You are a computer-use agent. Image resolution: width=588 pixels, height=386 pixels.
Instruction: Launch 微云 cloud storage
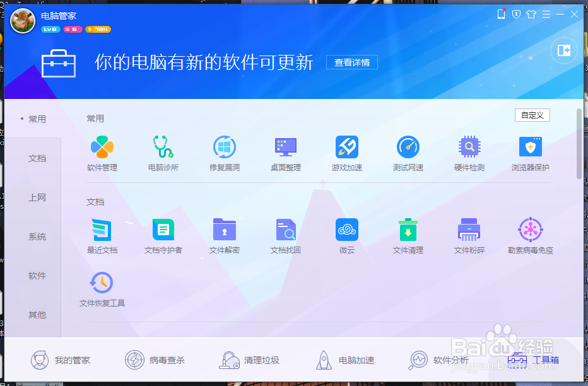tap(347, 236)
